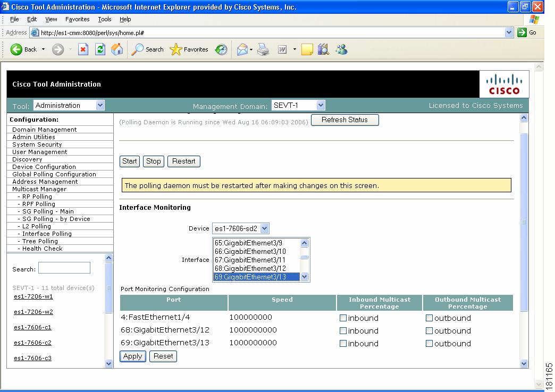555x392 pixels.
Task: Check outbound for GigabitEthernet3/12
Action: click(x=429, y=331)
